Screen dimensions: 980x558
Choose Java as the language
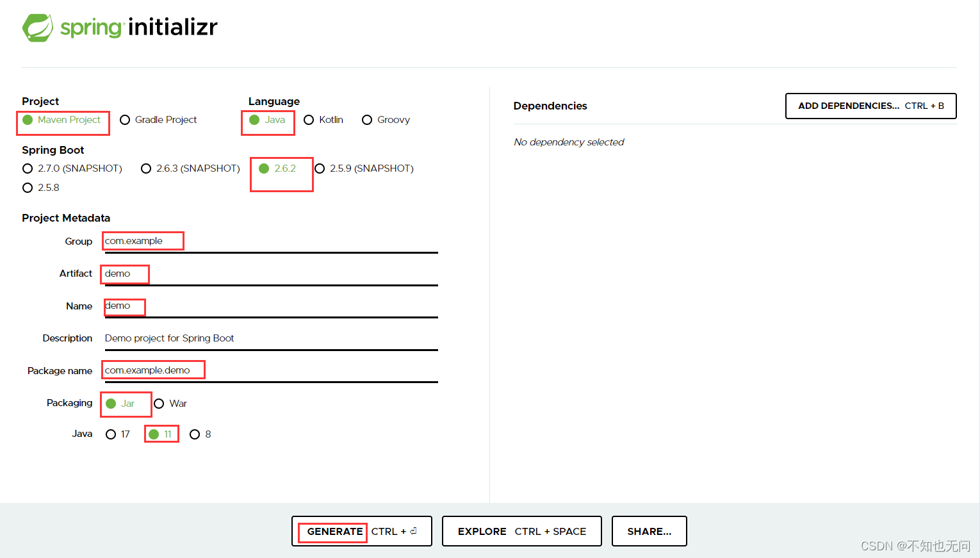[267, 120]
